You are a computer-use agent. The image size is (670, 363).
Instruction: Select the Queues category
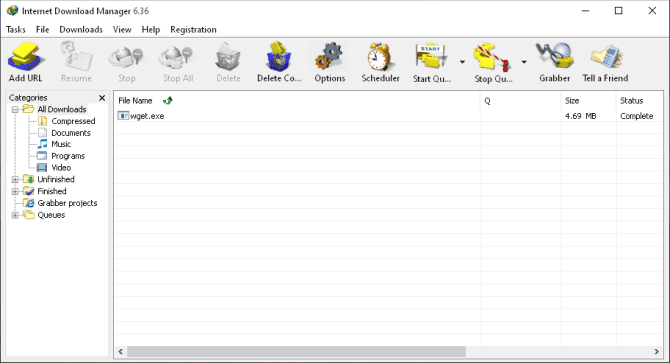(x=51, y=215)
